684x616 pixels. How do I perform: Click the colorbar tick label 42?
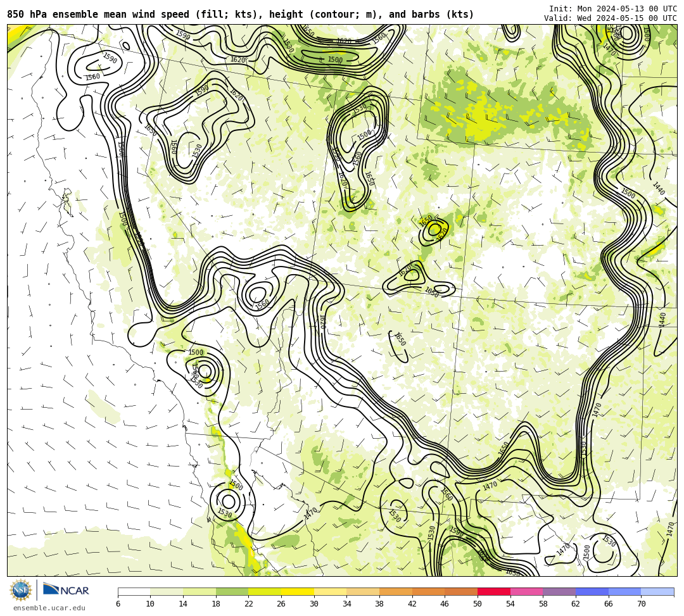pyautogui.click(x=412, y=604)
